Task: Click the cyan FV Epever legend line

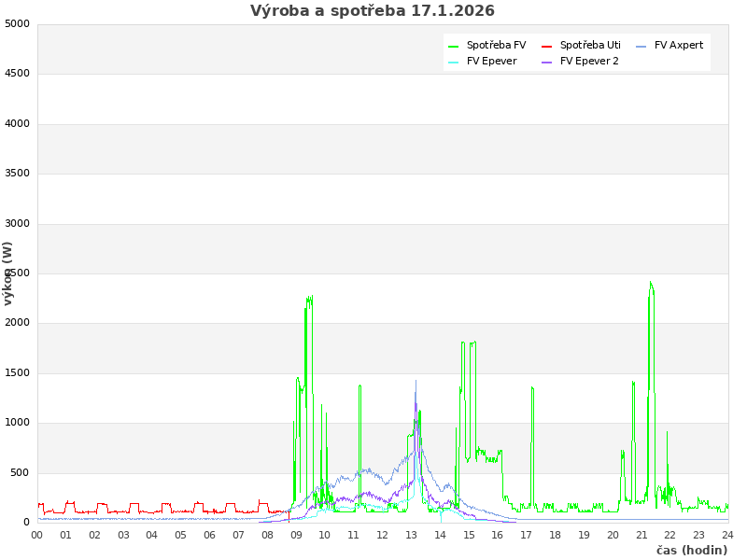Action: pos(454,62)
